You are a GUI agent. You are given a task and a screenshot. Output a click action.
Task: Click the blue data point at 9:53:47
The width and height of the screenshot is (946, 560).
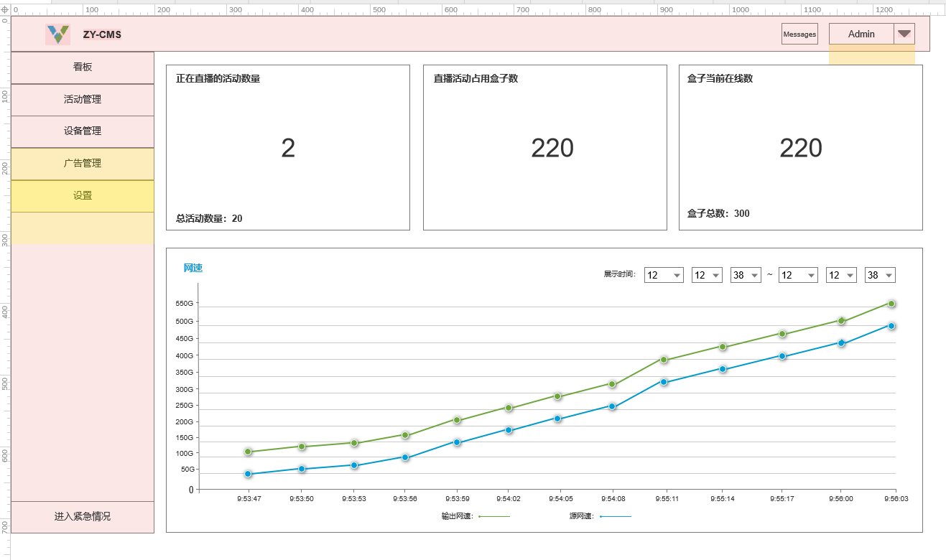(249, 474)
